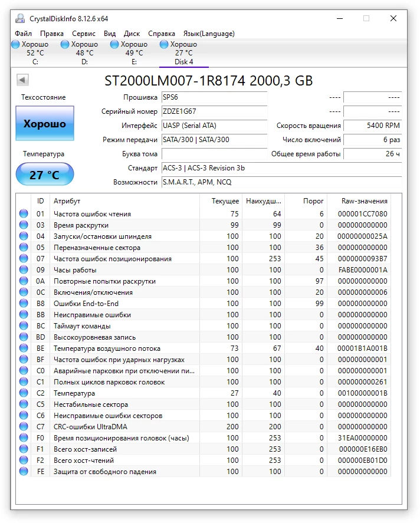
Task: Click the serial number field ZDZE1G67
Action: pos(215,111)
